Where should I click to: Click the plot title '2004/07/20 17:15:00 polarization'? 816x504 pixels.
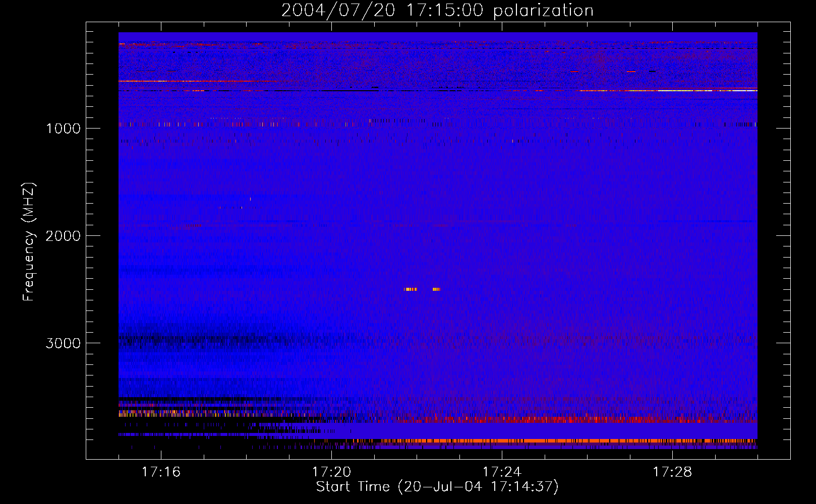[437, 11]
